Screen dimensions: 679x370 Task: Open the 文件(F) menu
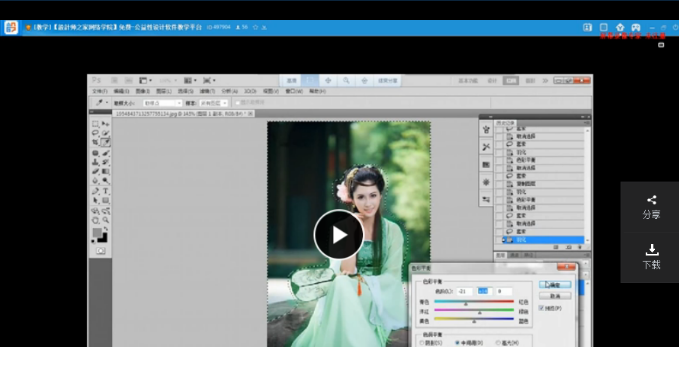tap(99, 91)
